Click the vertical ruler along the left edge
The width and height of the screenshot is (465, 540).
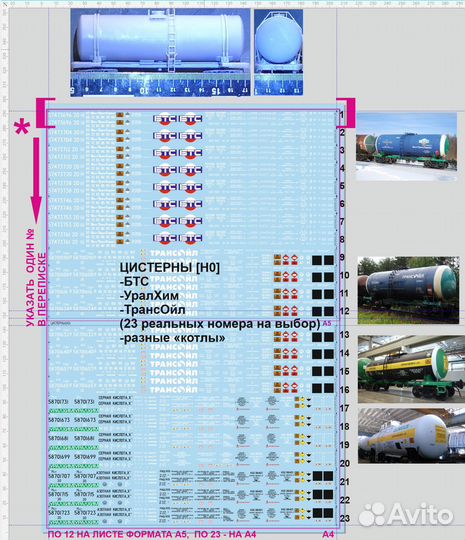click(x=4, y=273)
